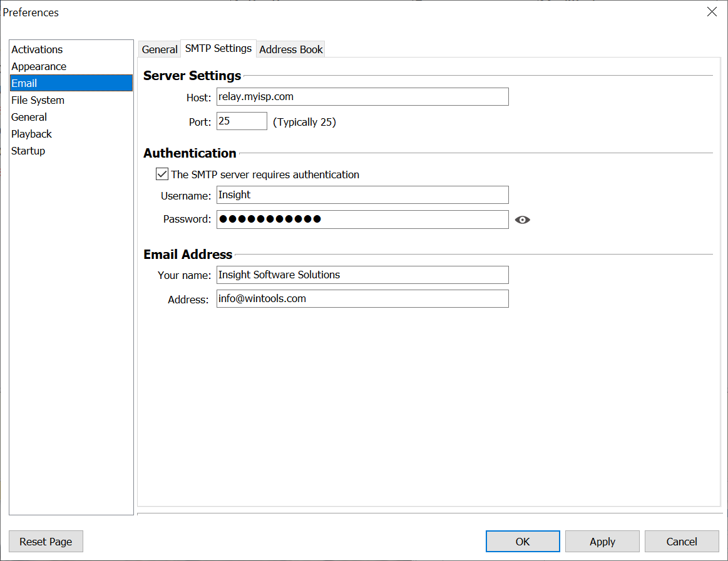The height and width of the screenshot is (561, 728).
Task: Select Activations in the category list
Action: 37,49
